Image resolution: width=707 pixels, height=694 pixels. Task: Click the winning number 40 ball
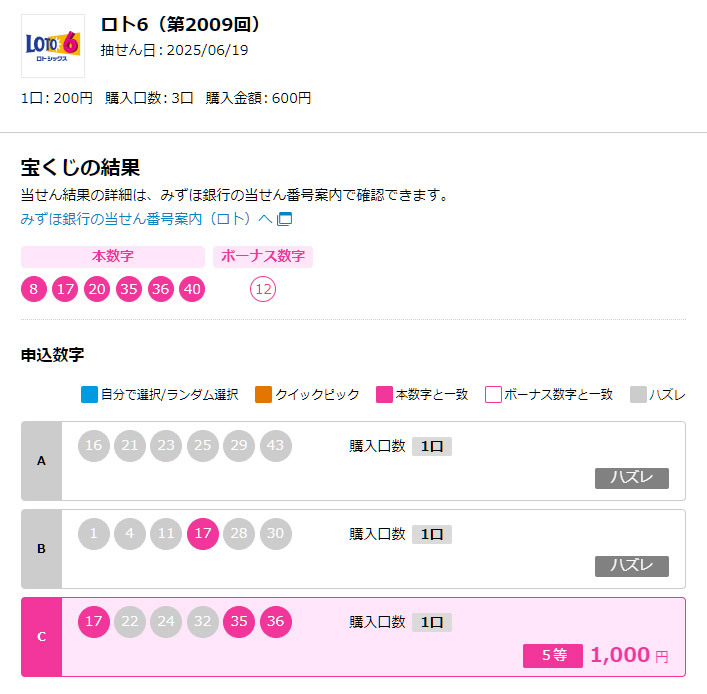[x=192, y=289]
